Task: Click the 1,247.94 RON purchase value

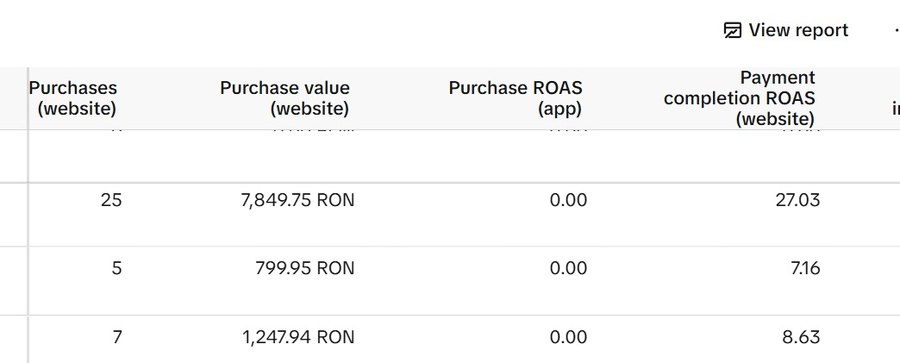Action: 298,337
